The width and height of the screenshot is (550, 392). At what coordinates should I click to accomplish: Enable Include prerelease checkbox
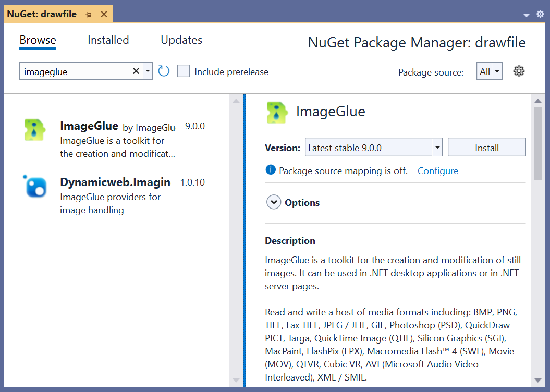point(184,71)
